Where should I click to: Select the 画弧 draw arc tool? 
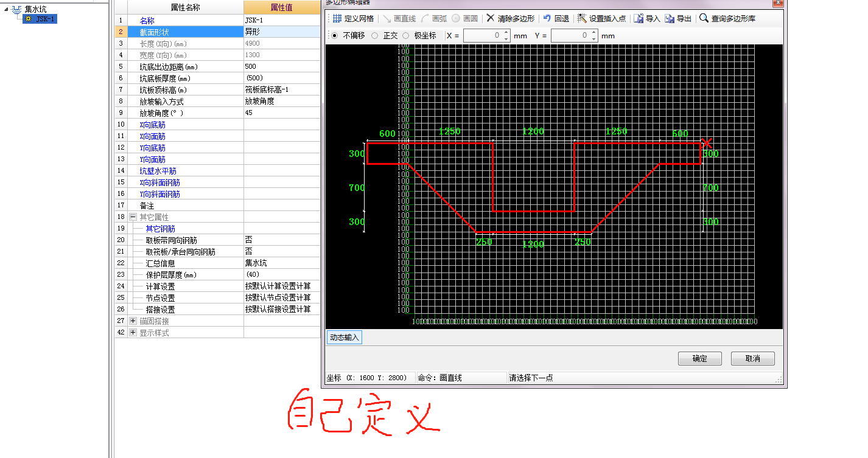433,19
